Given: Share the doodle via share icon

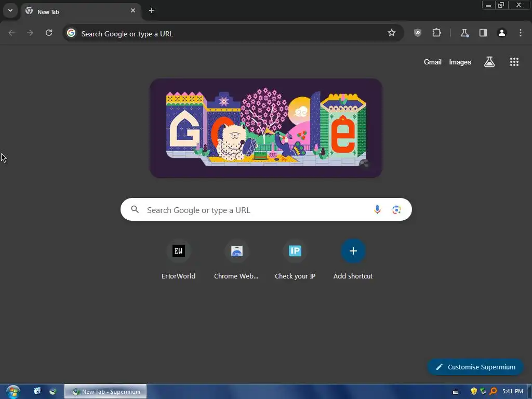Looking at the screenshot, I should coord(364,163).
